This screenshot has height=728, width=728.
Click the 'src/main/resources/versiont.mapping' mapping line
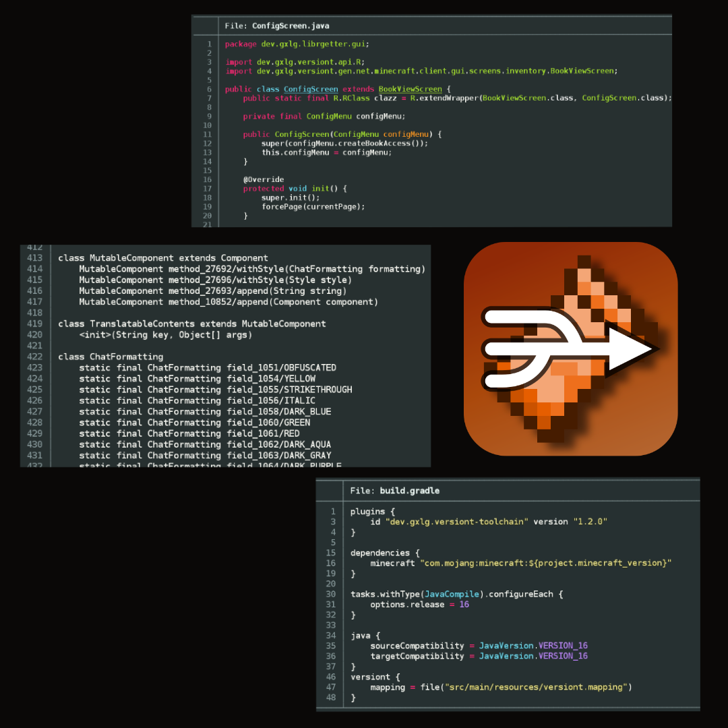click(501, 687)
